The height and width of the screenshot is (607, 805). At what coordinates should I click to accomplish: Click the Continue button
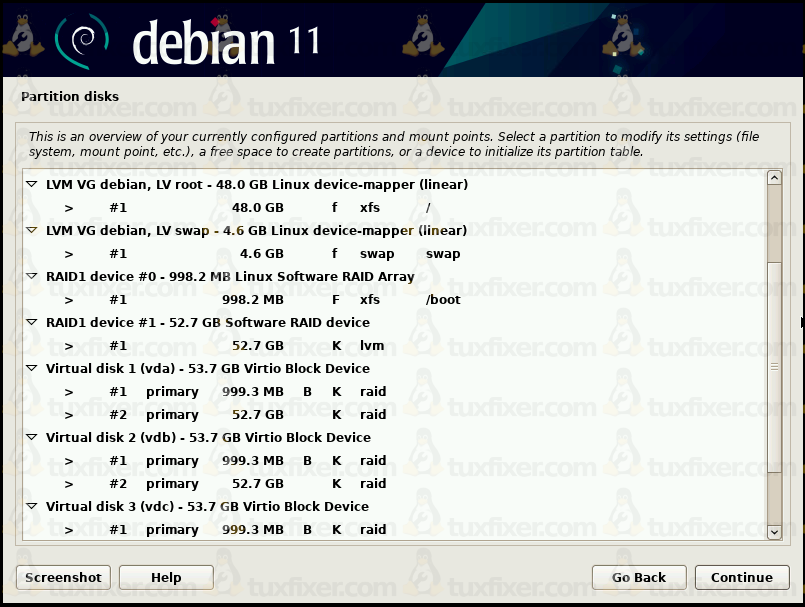click(741, 578)
